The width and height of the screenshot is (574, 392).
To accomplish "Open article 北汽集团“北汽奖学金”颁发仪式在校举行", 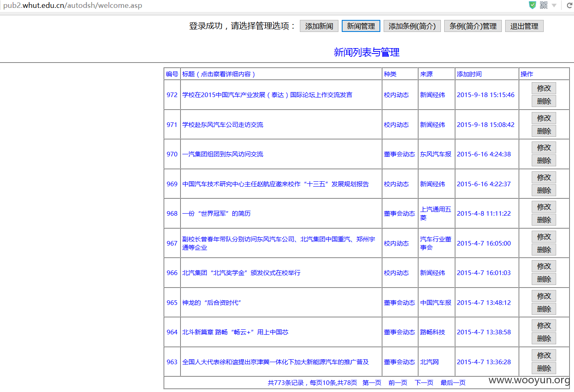I will pos(241,273).
